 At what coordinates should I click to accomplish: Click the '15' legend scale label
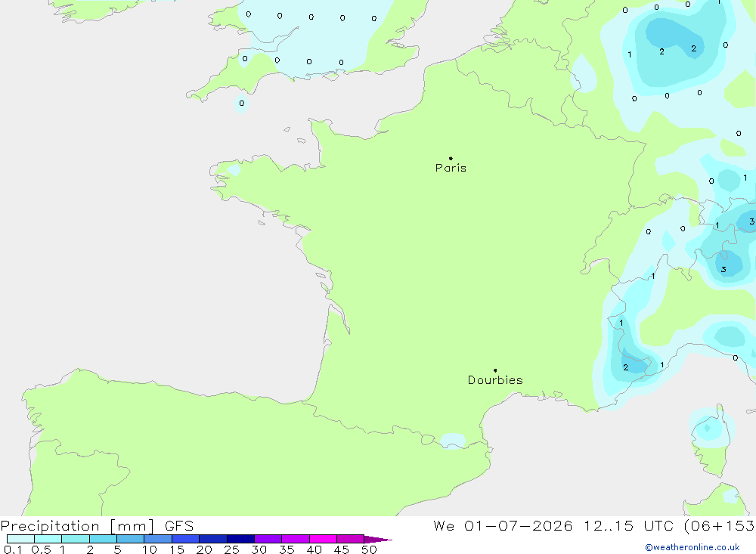[x=177, y=549]
